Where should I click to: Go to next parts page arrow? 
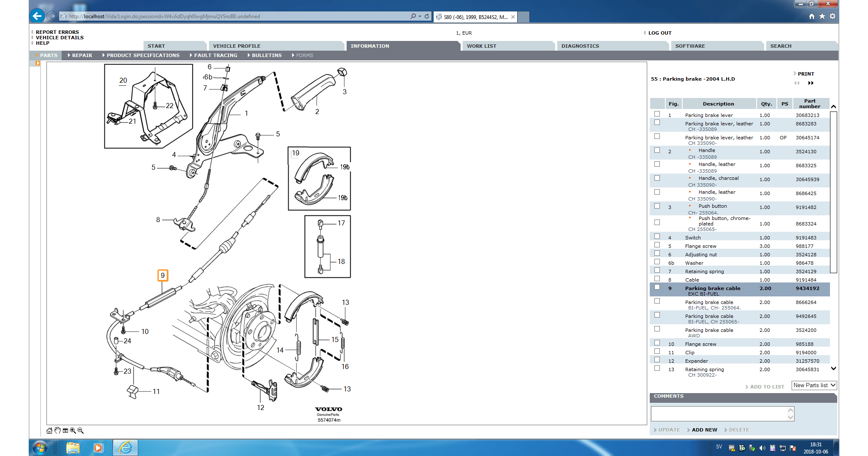pyautogui.click(x=811, y=83)
